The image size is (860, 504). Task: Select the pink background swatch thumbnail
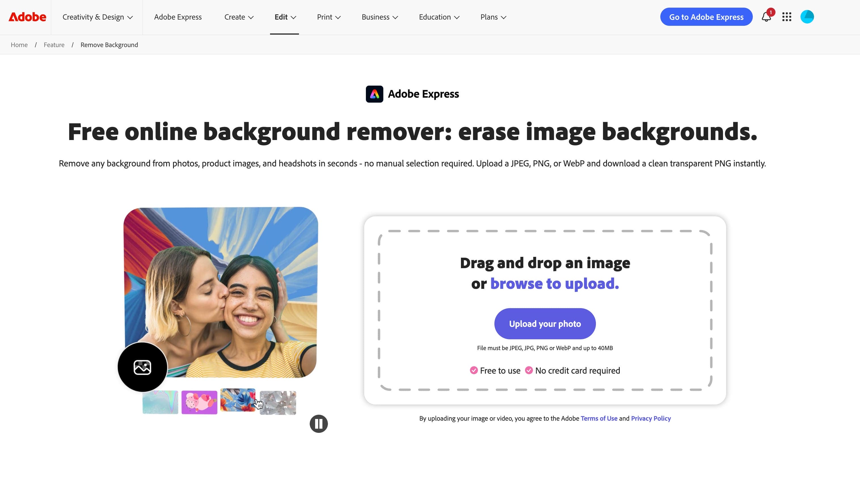pos(199,403)
